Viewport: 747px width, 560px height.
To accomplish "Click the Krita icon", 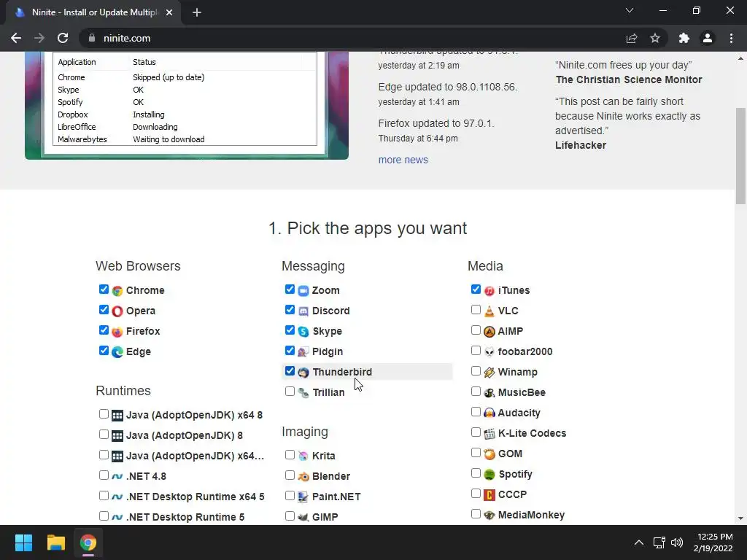I will pyautogui.click(x=303, y=456).
